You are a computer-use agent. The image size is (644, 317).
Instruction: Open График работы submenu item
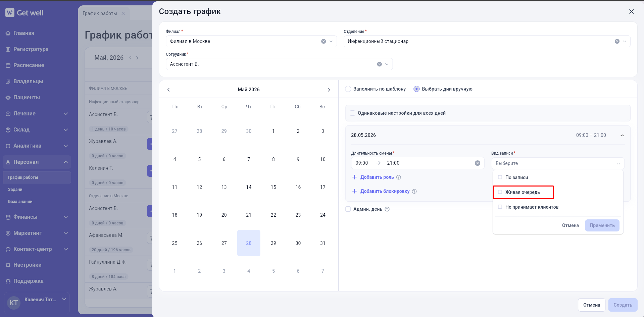37,177
